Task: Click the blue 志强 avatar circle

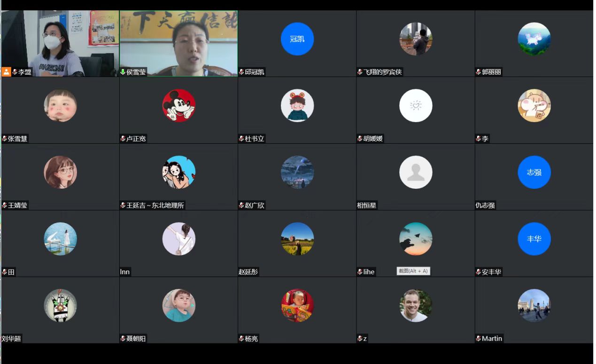Action: (x=534, y=172)
